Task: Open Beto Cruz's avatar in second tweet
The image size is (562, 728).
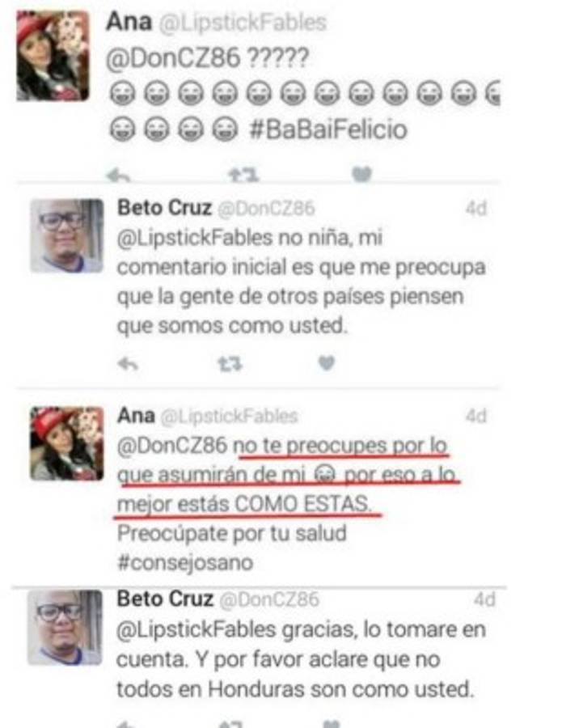Action: tap(67, 235)
